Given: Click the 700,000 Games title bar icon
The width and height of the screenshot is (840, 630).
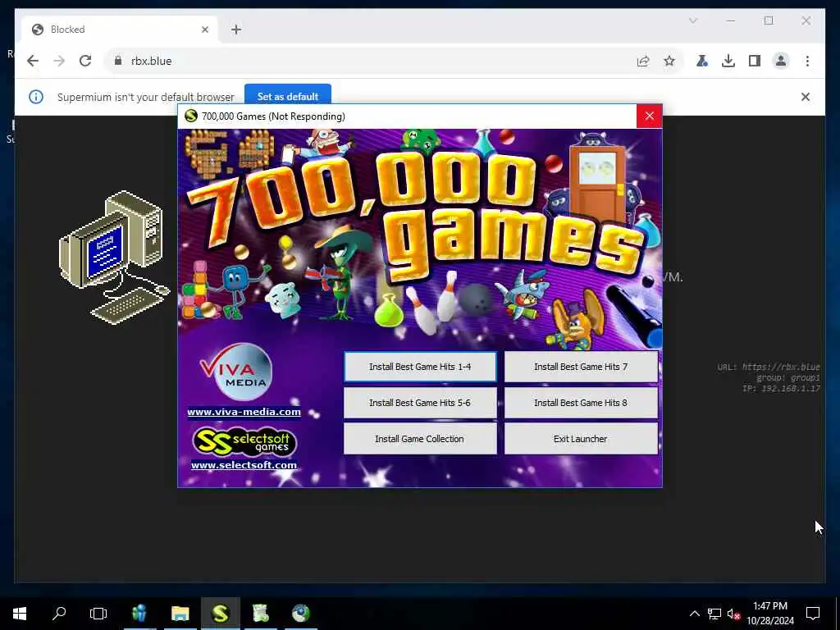Looking at the screenshot, I should tap(190, 116).
